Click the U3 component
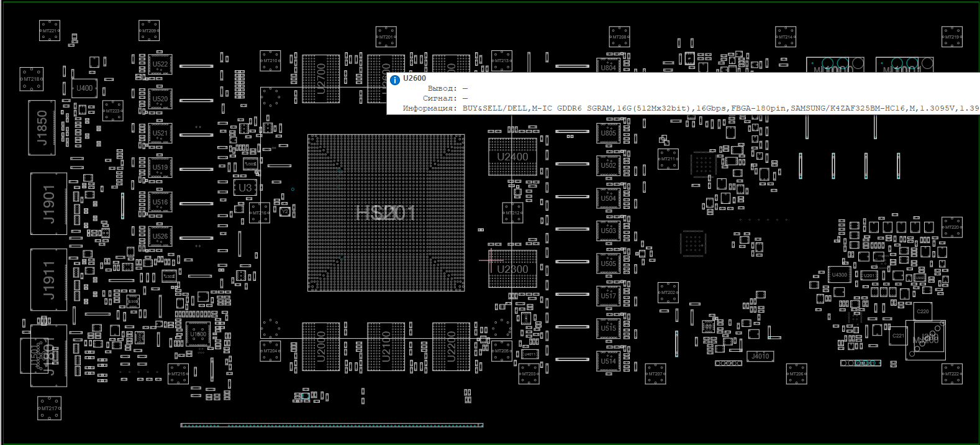The width and height of the screenshot is (980, 445). click(245, 187)
